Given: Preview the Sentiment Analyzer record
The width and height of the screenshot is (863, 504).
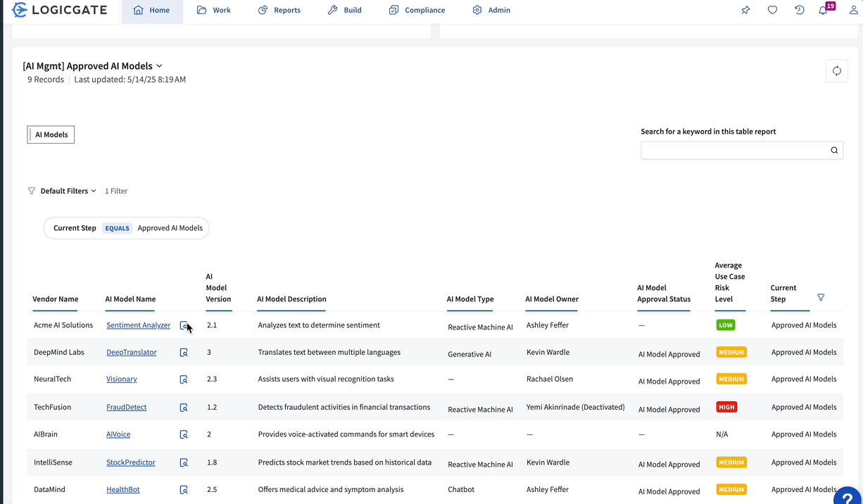Looking at the screenshot, I should click(x=184, y=325).
